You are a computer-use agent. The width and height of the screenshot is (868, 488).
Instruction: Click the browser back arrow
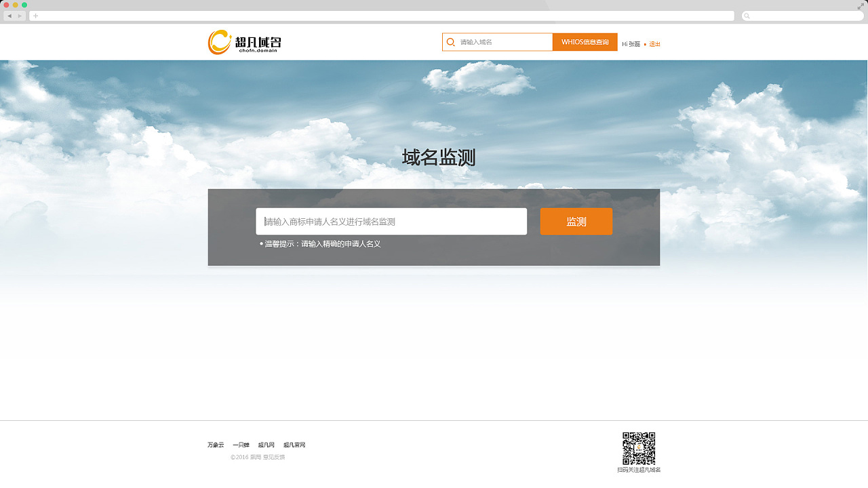tap(9, 16)
